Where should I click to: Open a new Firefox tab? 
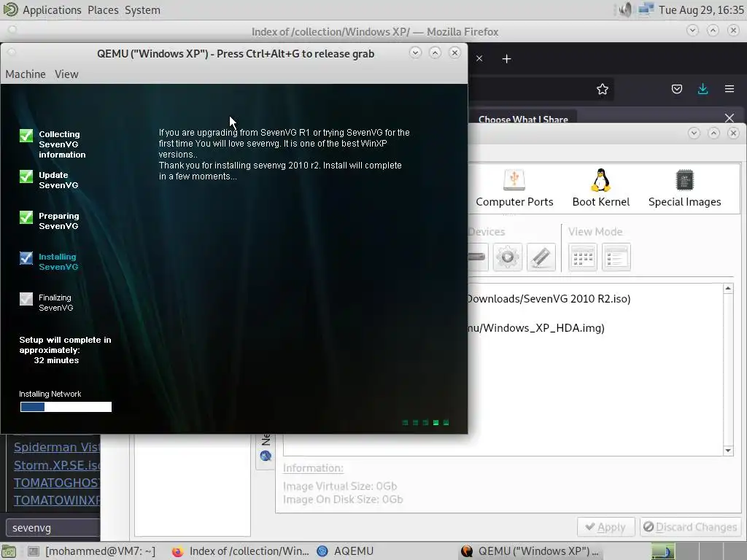coord(506,58)
